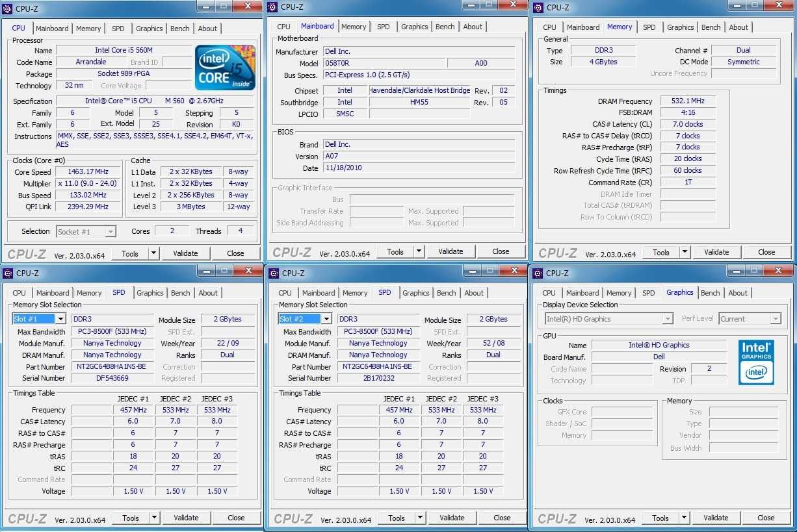
Task: Click the CPU-Z title icon in the Slot #1 SPD window
Action: (8, 273)
